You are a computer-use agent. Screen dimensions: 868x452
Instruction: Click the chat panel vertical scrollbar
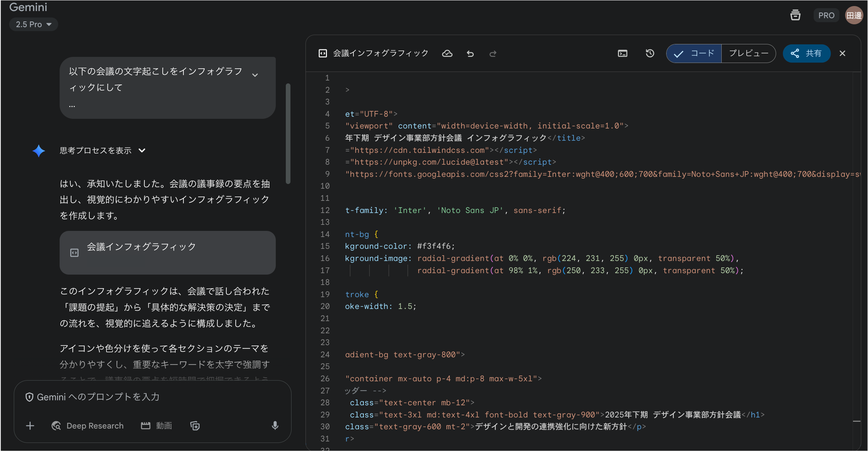click(x=288, y=134)
